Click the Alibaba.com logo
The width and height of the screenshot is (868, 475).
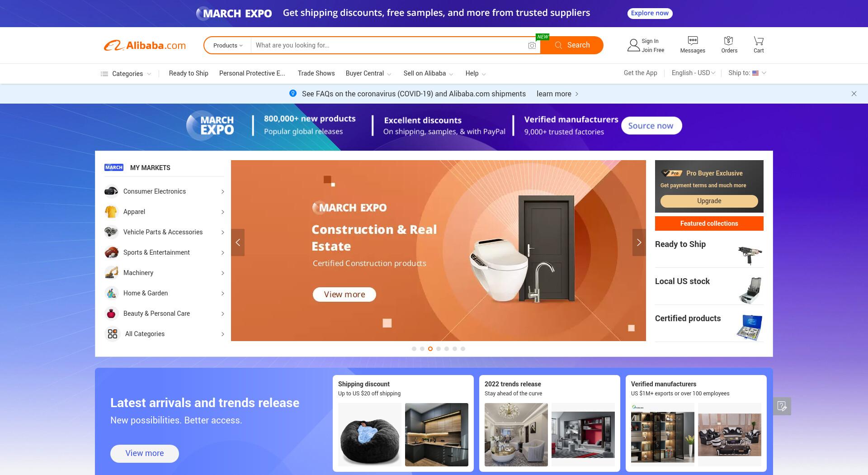pos(145,45)
